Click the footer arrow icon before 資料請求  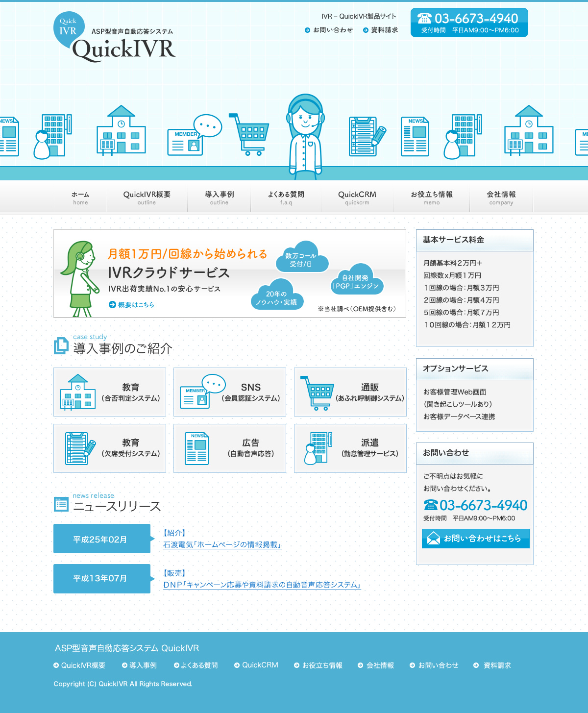(x=476, y=665)
